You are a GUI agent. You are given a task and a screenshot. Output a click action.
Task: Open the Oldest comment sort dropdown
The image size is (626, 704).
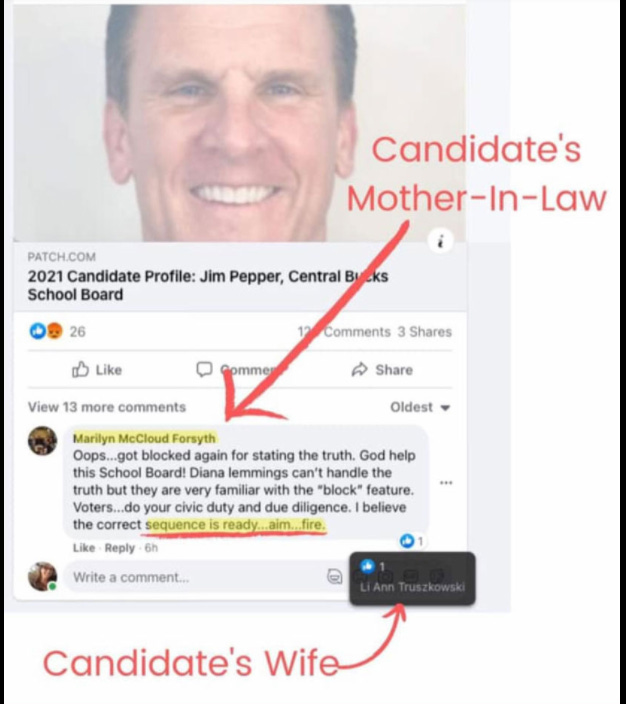click(x=419, y=407)
